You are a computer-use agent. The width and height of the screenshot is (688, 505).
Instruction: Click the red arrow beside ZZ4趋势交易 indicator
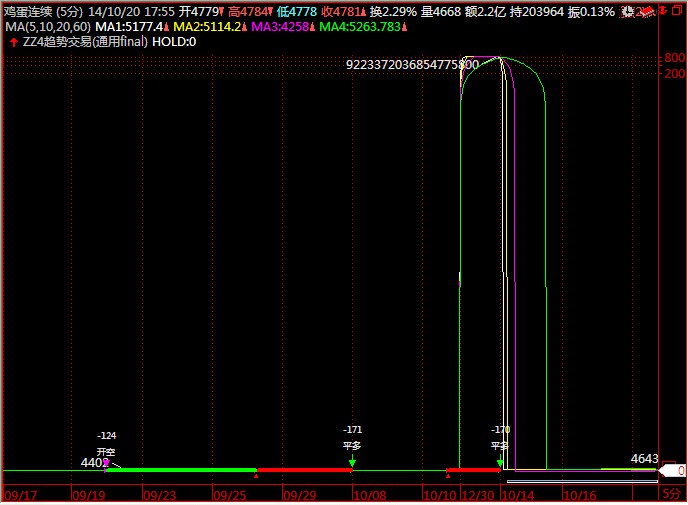(12, 43)
